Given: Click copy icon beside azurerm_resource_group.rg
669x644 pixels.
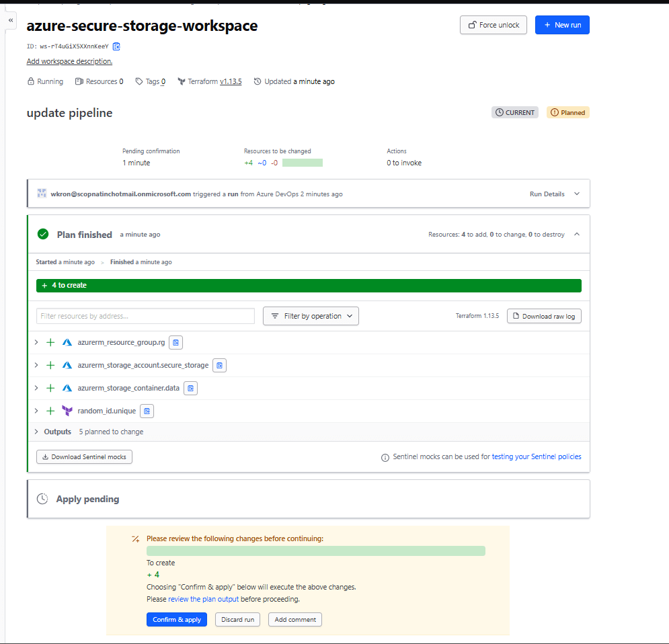Looking at the screenshot, I should coord(175,343).
